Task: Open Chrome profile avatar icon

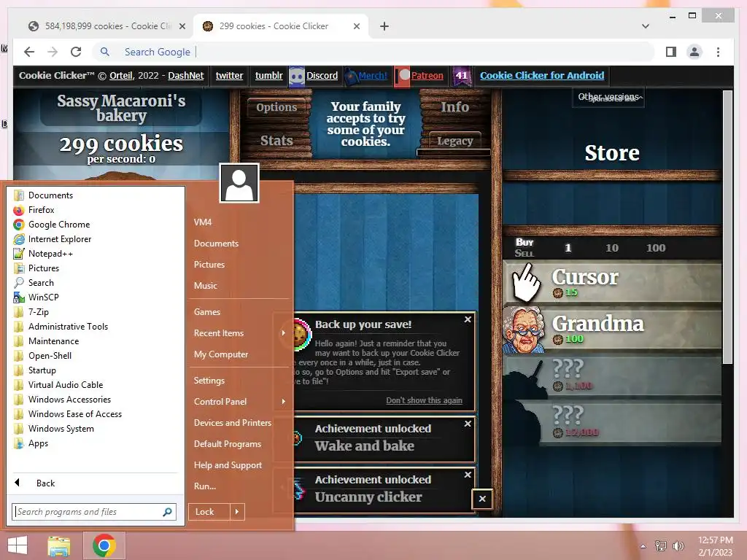Action: point(694,52)
